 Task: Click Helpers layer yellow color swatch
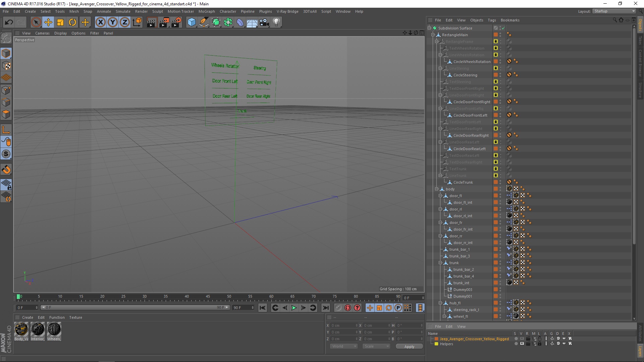(436, 344)
